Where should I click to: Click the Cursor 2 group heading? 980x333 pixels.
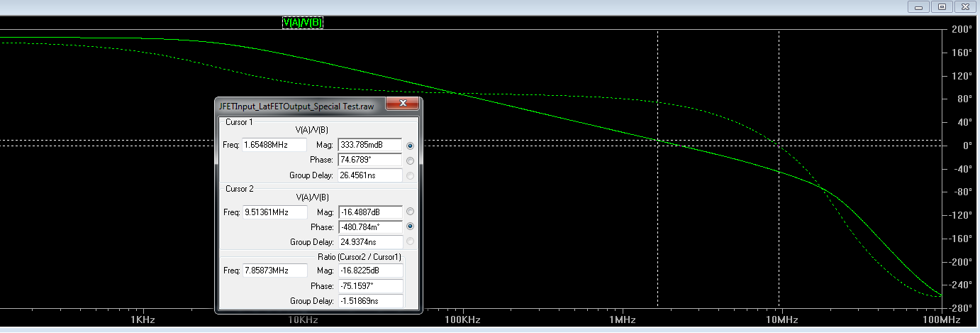(x=240, y=189)
